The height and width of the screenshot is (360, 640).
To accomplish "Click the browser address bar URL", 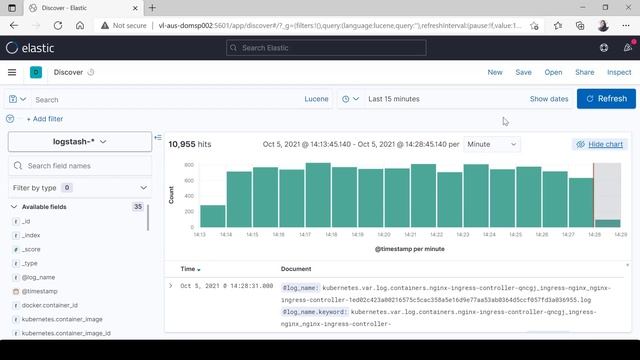I will click(x=340, y=25).
